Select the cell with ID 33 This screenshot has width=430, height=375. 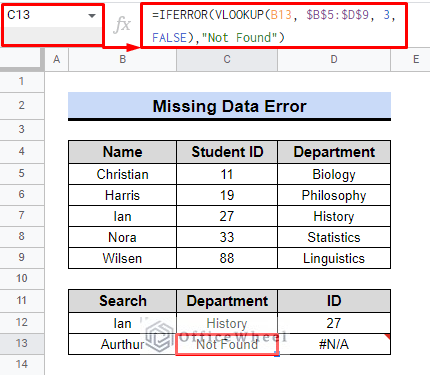(x=227, y=237)
